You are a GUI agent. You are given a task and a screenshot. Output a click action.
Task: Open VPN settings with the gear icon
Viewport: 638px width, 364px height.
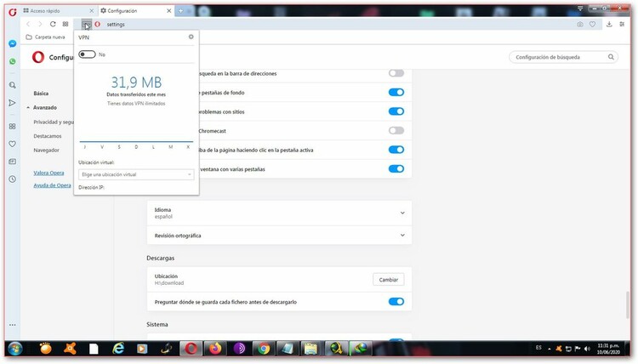[x=191, y=37]
